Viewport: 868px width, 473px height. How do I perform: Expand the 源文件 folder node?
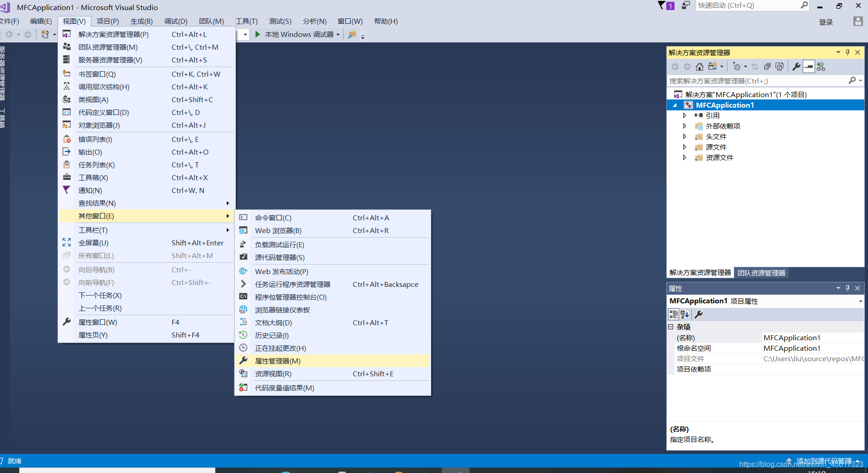coord(685,147)
